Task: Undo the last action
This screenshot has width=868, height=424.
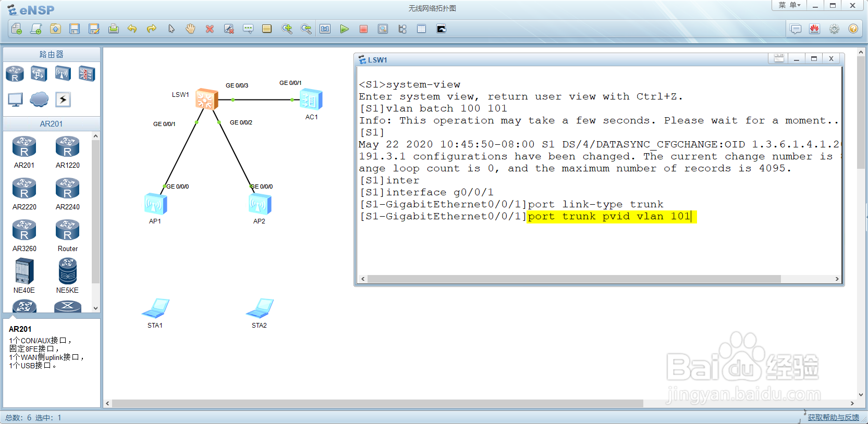Action: (132, 29)
